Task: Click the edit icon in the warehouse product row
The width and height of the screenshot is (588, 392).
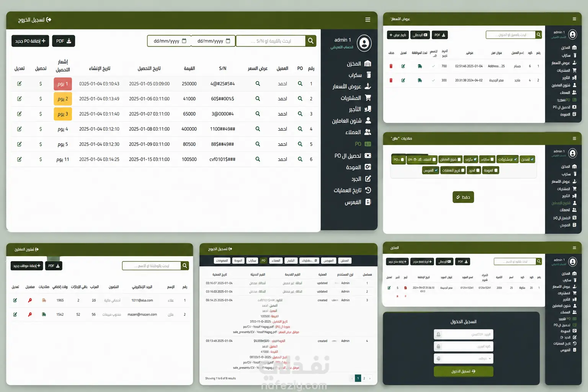Action: (389, 287)
